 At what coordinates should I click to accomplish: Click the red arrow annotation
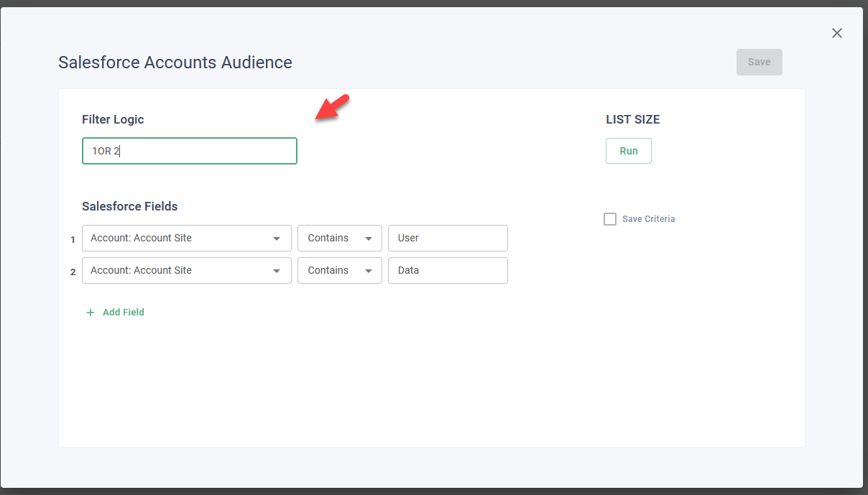click(x=332, y=108)
